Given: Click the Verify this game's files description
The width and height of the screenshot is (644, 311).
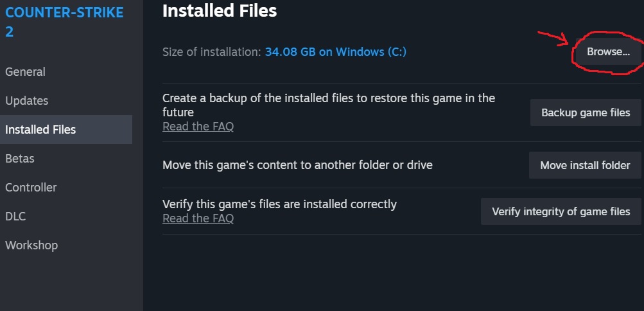Looking at the screenshot, I should pyautogui.click(x=279, y=204).
